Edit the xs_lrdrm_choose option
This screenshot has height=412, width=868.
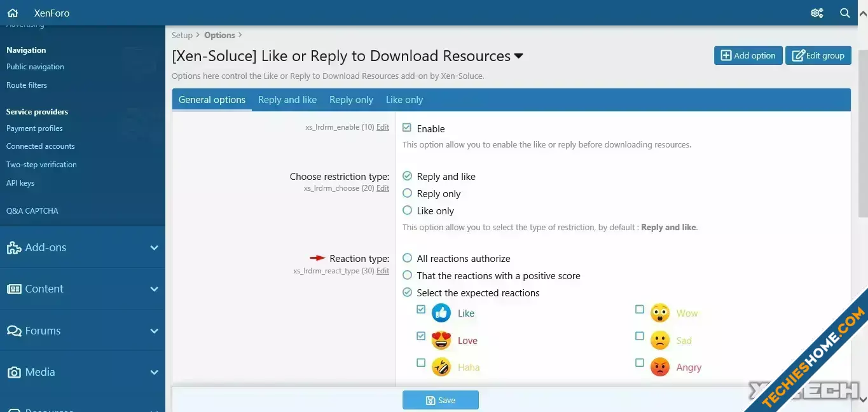(x=383, y=188)
